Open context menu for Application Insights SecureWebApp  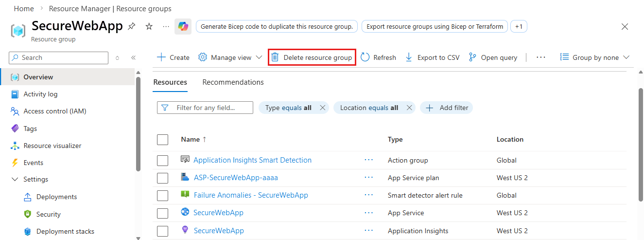369,230
